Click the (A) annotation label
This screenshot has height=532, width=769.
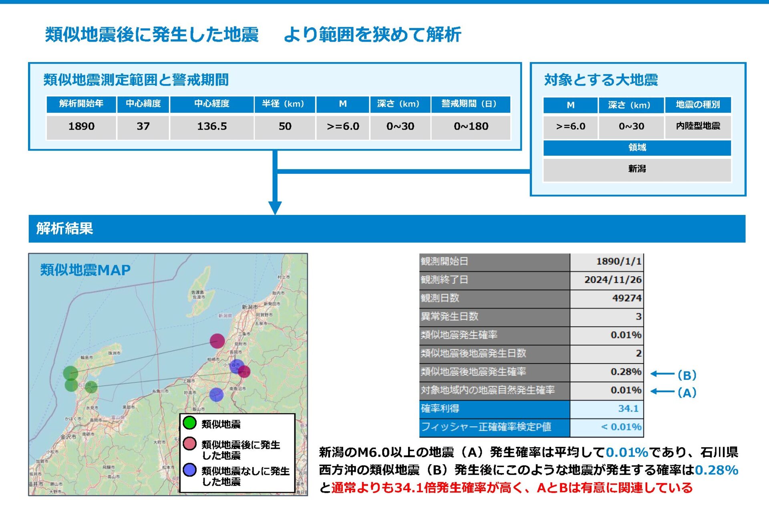[687, 393]
